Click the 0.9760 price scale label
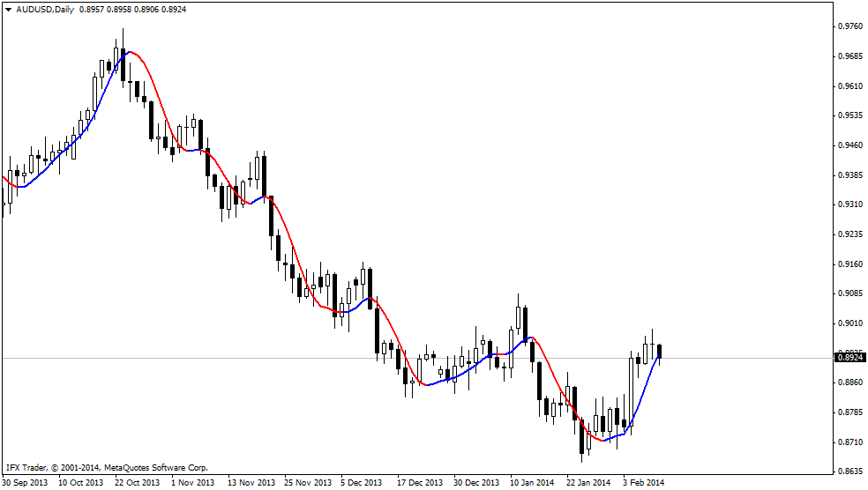Viewport: 868px width, 490px height. (x=849, y=26)
